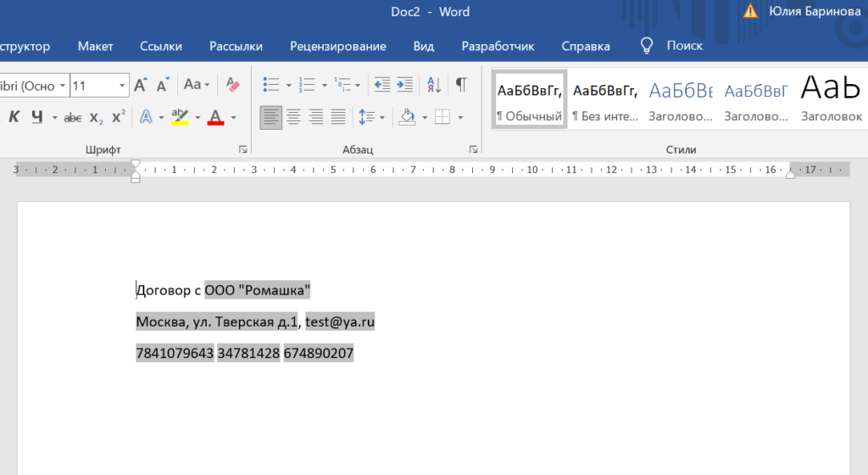The height and width of the screenshot is (475, 868).
Task: Expand the text highlight color dropdown
Action: (198, 117)
